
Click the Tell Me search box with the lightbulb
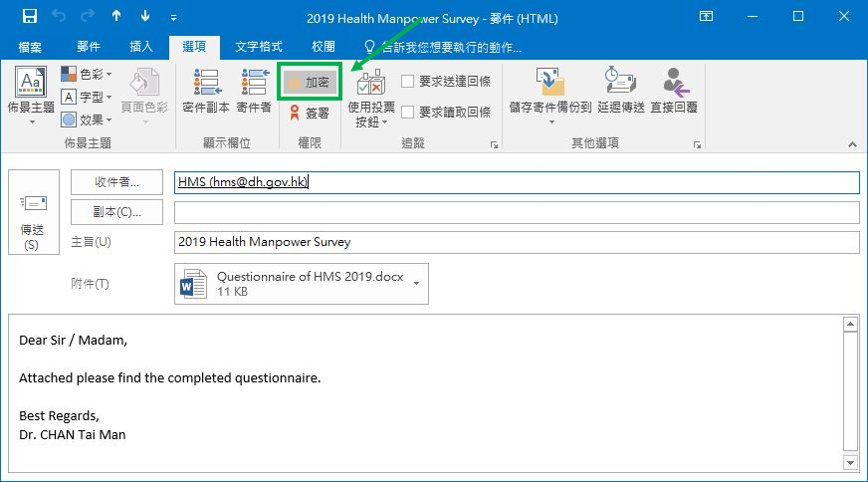coord(443,47)
